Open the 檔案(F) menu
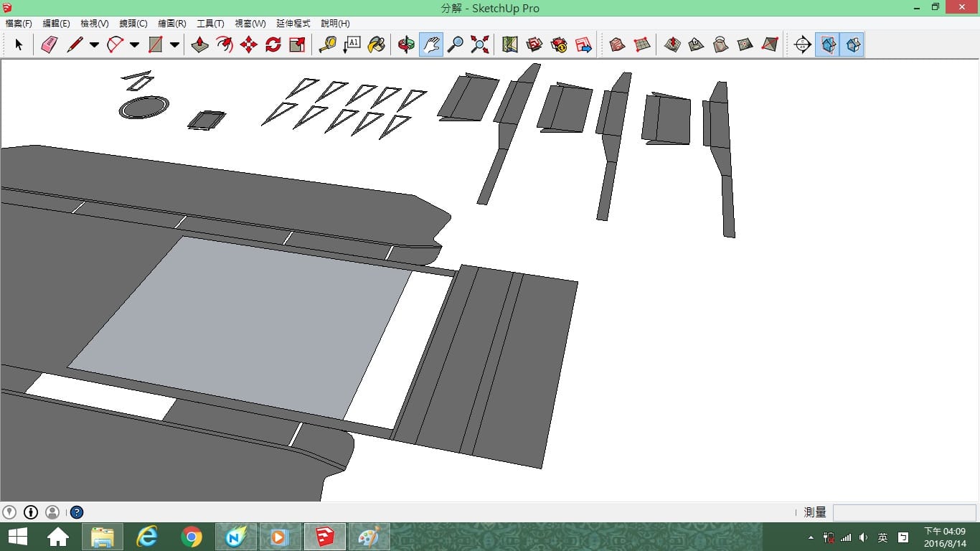980x551 pixels. [x=19, y=24]
